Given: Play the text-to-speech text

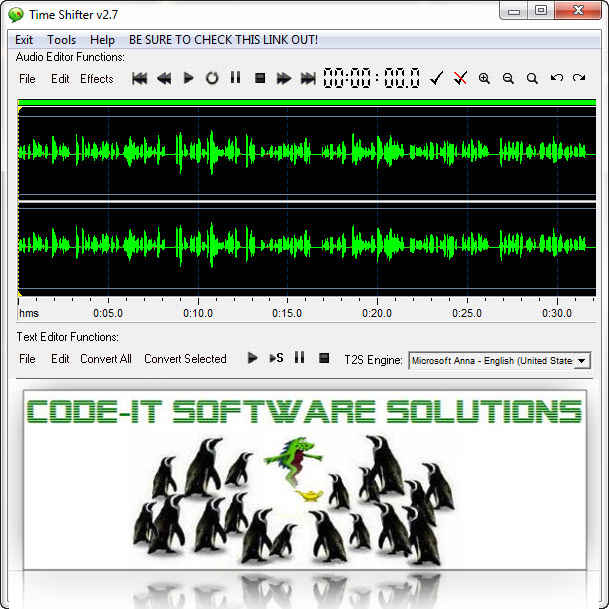Looking at the screenshot, I should (252, 358).
